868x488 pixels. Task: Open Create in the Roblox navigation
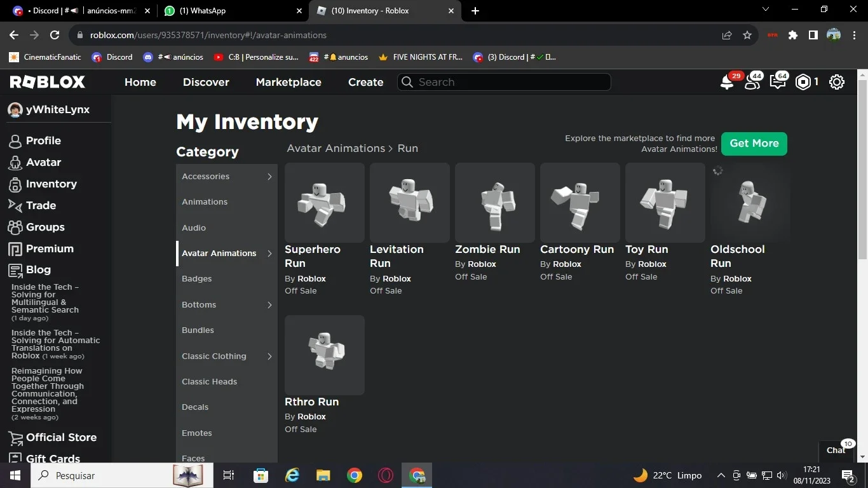(x=366, y=82)
